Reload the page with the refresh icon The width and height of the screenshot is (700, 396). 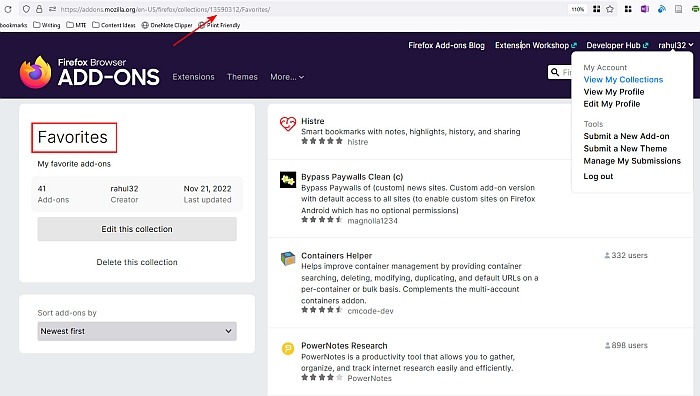8,9
